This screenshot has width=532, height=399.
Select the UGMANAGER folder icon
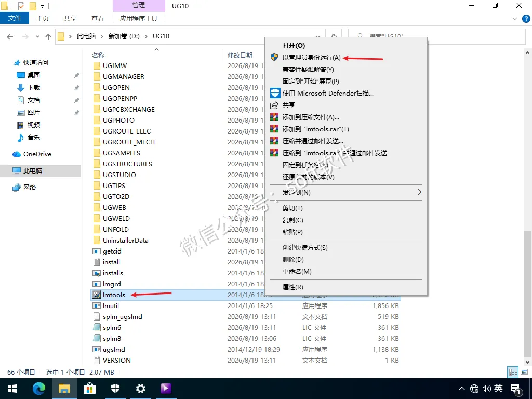point(97,77)
